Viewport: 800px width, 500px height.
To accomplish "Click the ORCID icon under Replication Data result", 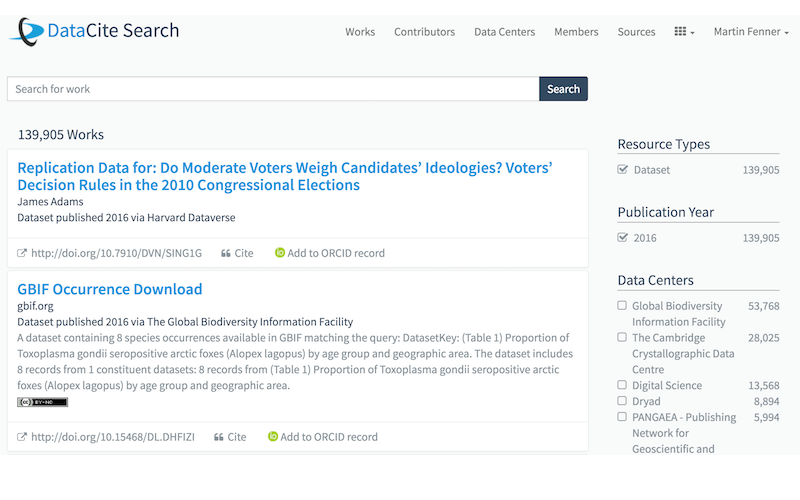I will [280, 253].
